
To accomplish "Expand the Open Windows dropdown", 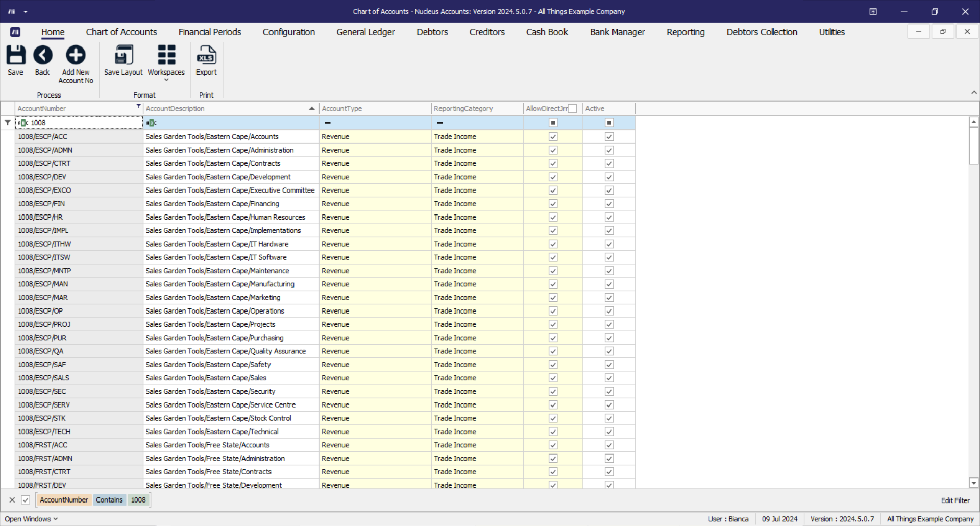I will [x=31, y=519].
